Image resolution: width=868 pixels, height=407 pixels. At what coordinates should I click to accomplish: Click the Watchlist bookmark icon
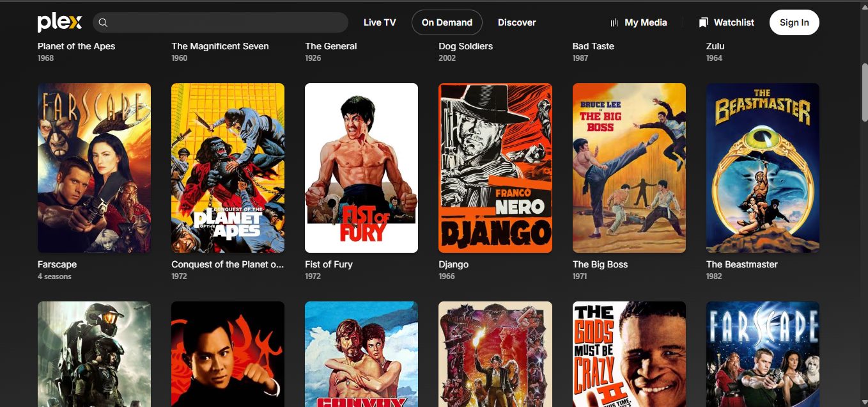704,22
